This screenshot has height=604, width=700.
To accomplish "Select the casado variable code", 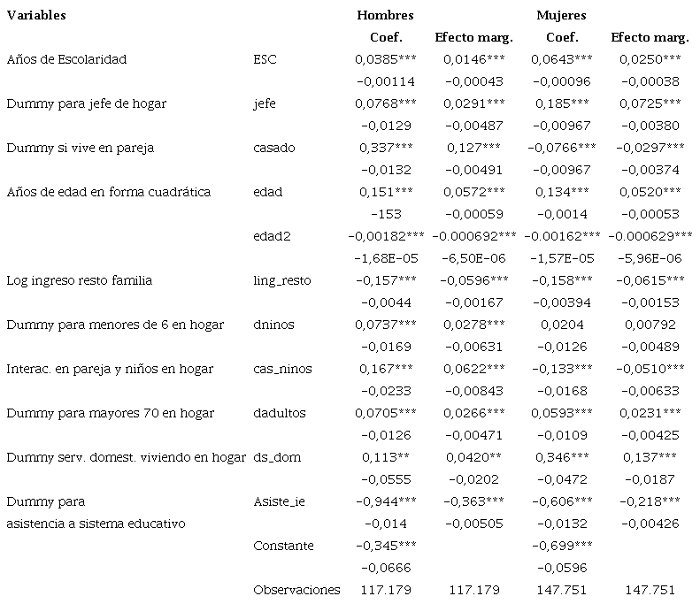I will click(273, 148).
